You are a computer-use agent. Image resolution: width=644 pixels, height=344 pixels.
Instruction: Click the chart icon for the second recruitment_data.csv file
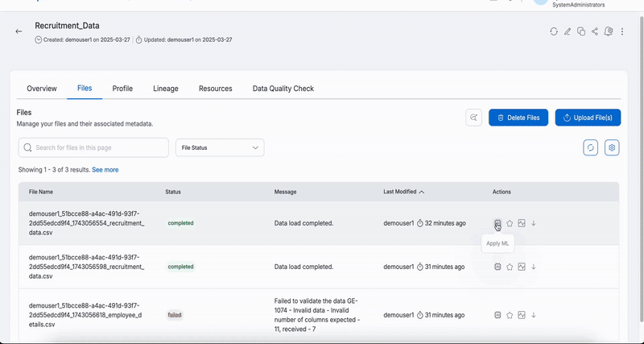[x=522, y=267]
